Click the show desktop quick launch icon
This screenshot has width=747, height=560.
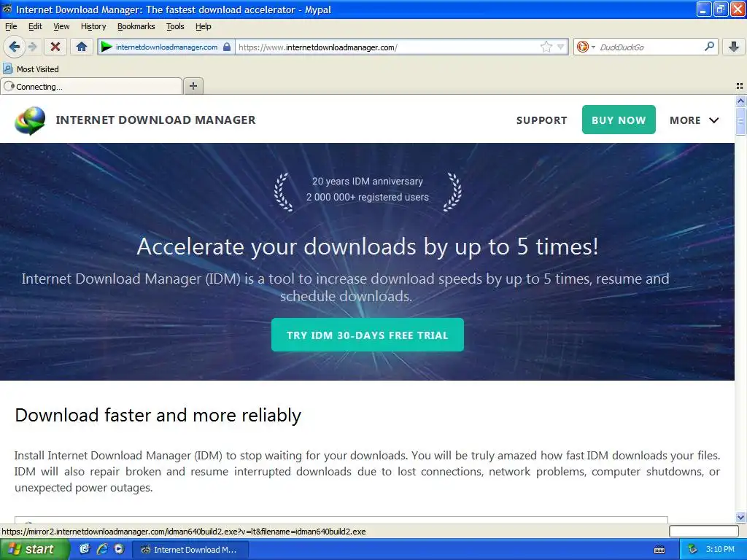(85, 549)
